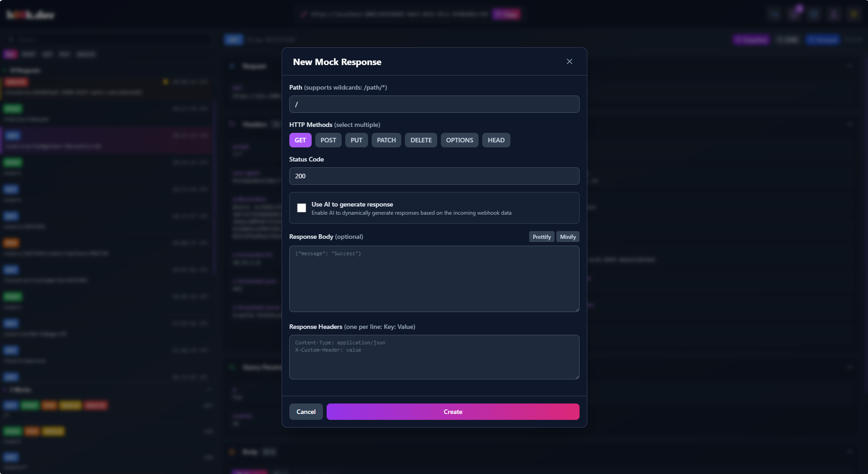Select the POST HTTP method
Image resolution: width=868 pixels, height=474 pixels.
coord(328,140)
